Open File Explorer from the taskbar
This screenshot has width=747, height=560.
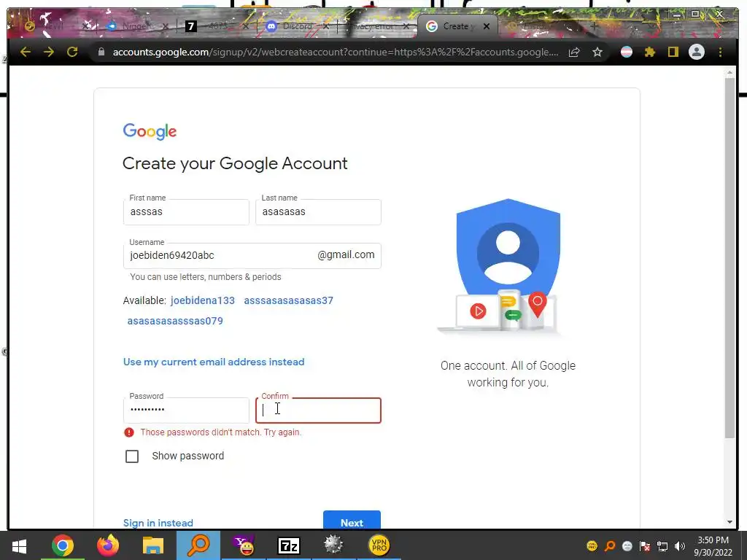click(x=153, y=545)
